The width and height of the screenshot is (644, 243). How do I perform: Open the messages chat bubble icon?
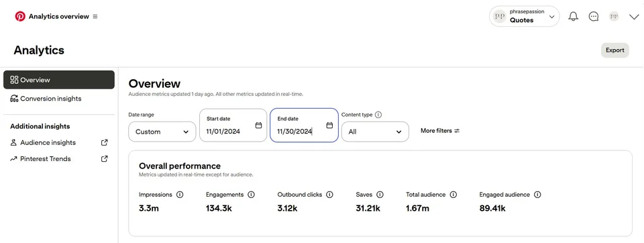[x=594, y=17]
